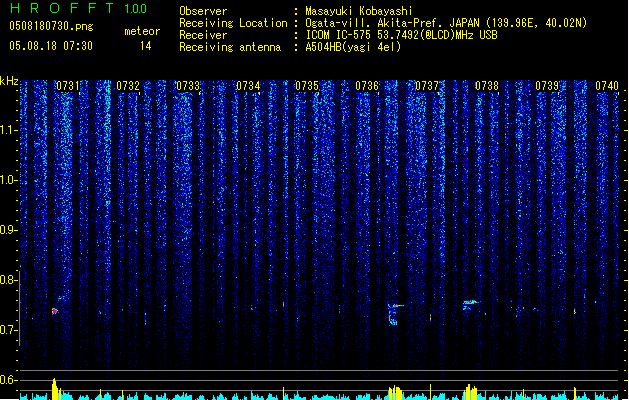Click the 'meteor' label
The image size is (629, 400).
[142, 31]
